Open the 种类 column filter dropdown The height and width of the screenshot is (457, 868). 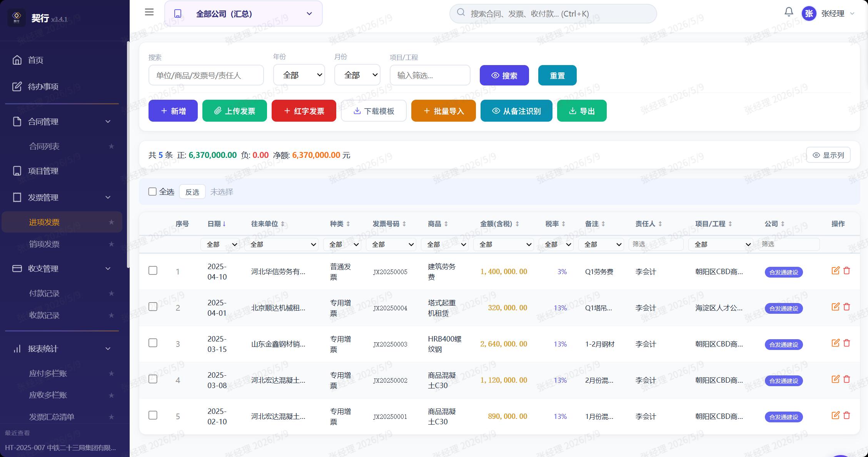[342, 244]
